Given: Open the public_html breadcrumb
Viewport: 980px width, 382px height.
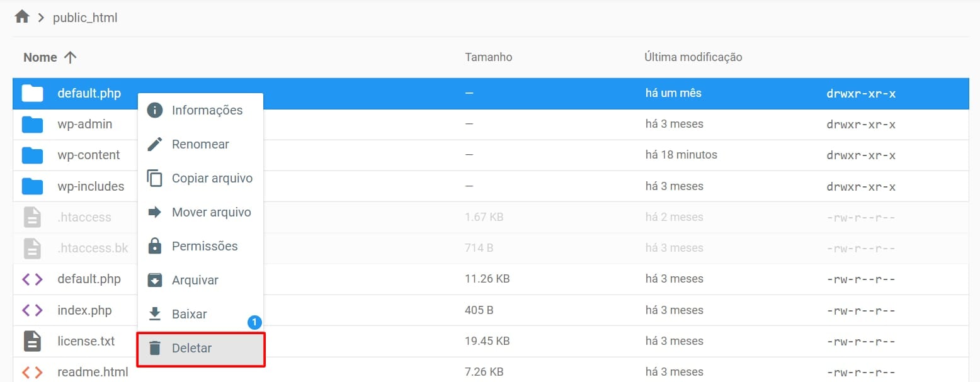Looking at the screenshot, I should [85, 18].
